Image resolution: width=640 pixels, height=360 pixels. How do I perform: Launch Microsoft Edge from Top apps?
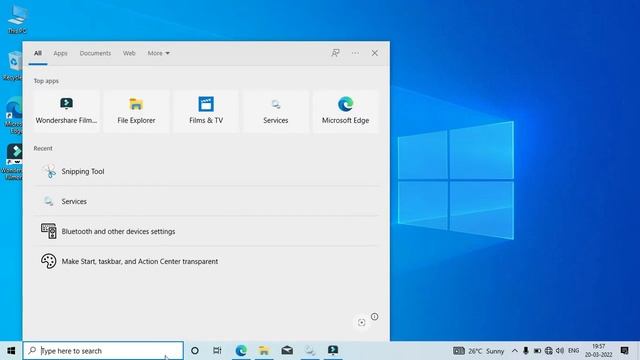[345, 111]
